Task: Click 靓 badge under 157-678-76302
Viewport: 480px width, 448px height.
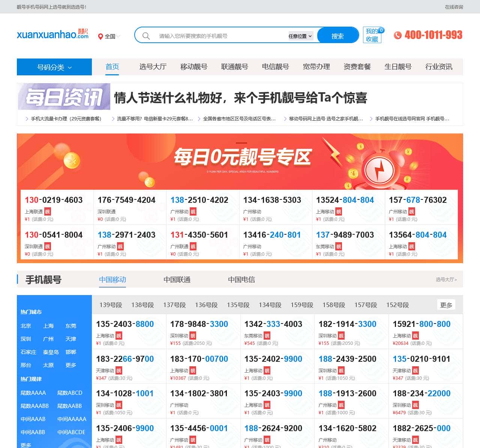Action: pos(411,211)
